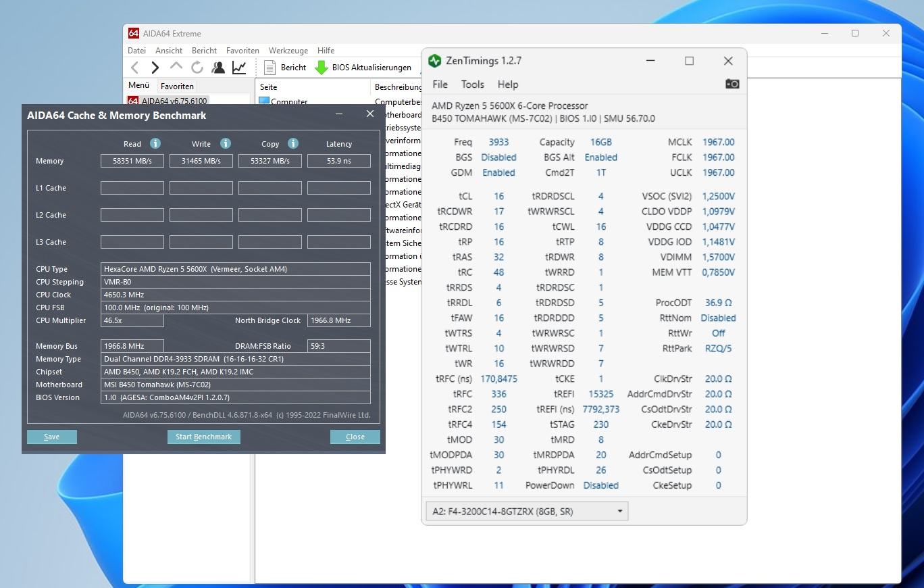Click the AIDA64 forward navigation arrow
This screenshot has width=924, height=588.
click(x=155, y=67)
